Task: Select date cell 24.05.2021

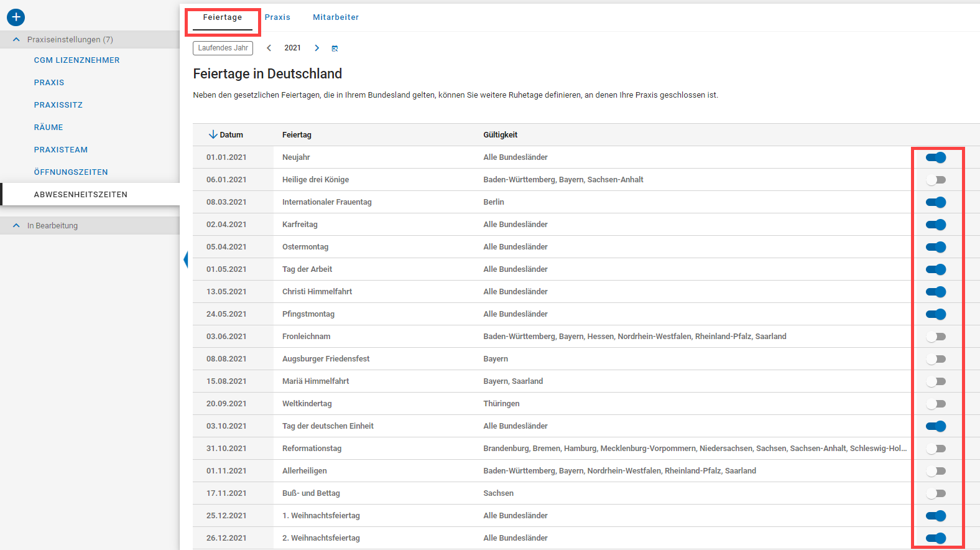Action: [226, 314]
